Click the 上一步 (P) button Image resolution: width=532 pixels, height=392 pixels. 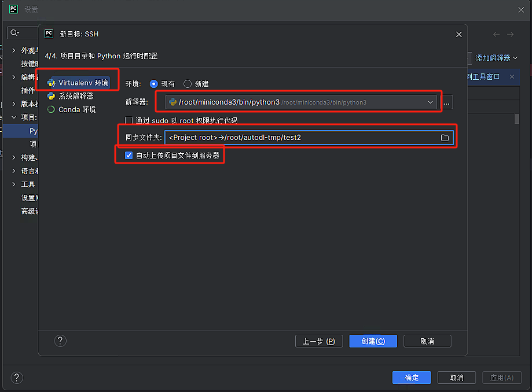pyautogui.click(x=319, y=341)
